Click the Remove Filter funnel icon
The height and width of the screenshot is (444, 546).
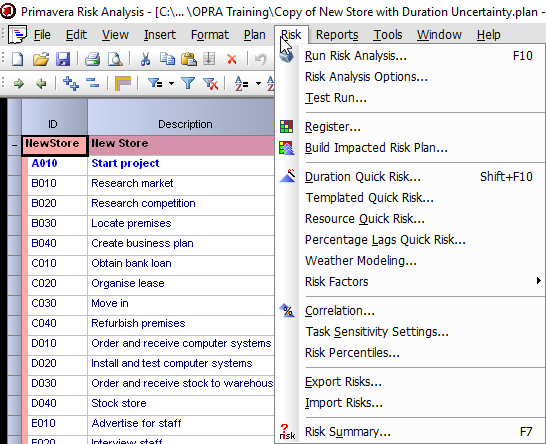(x=211, y=84)
